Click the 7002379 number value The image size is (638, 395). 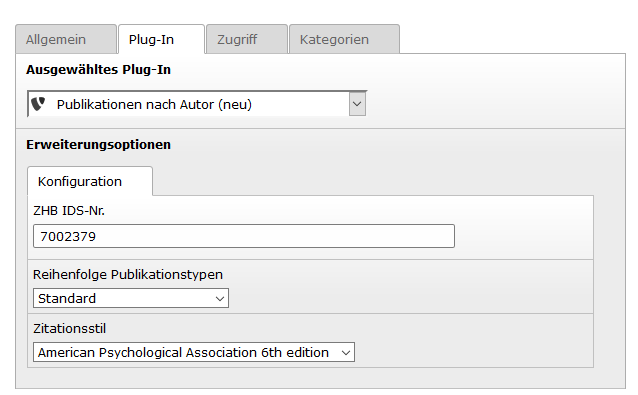click(68, 236)
